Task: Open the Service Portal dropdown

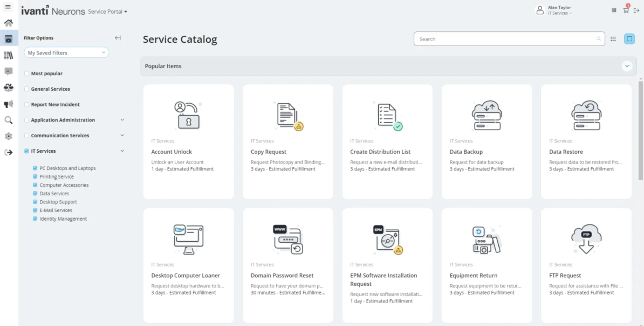Action: [107, 12]
